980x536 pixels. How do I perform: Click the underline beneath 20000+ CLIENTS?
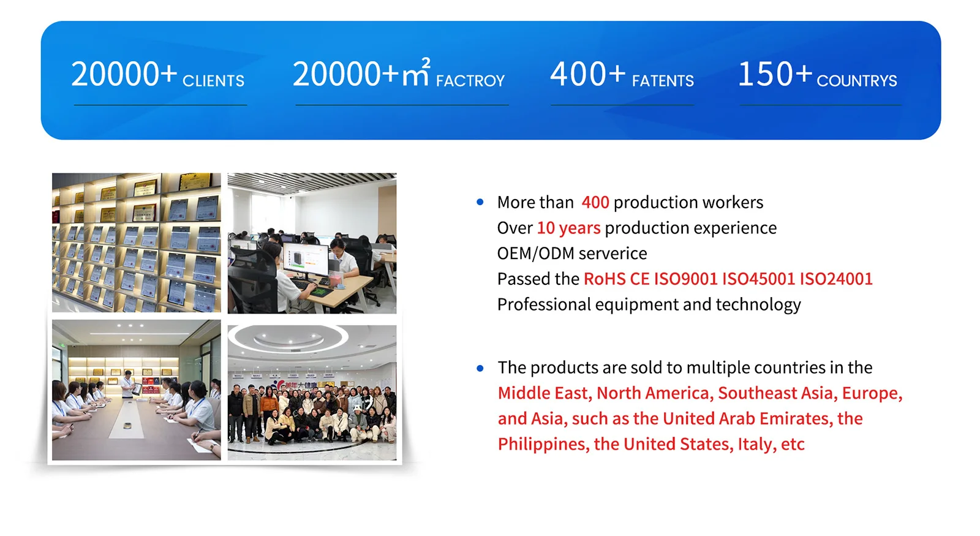click(x=160, y=105)
